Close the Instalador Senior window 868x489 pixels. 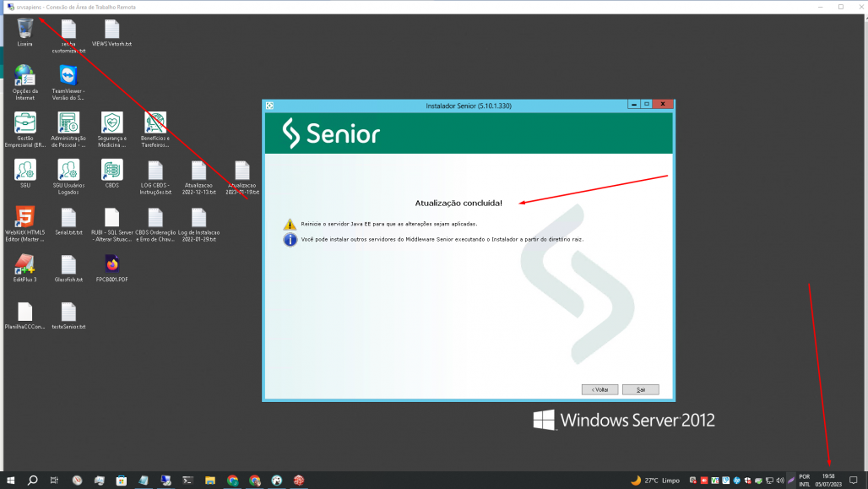pyautogui.click(x=663, y=104)
